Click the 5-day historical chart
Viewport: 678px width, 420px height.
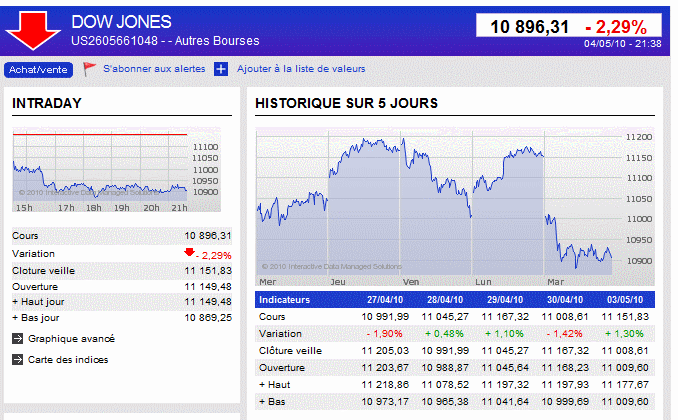point(454,207)
